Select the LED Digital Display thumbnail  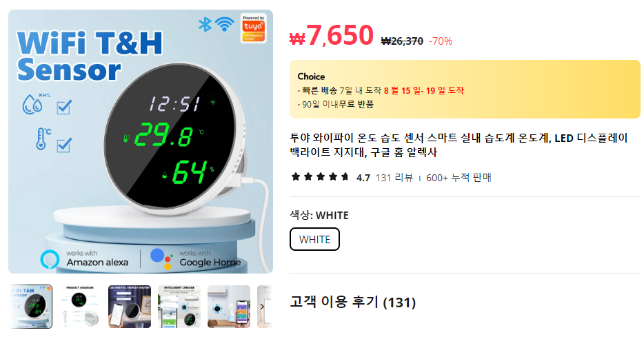coord(130,307)
